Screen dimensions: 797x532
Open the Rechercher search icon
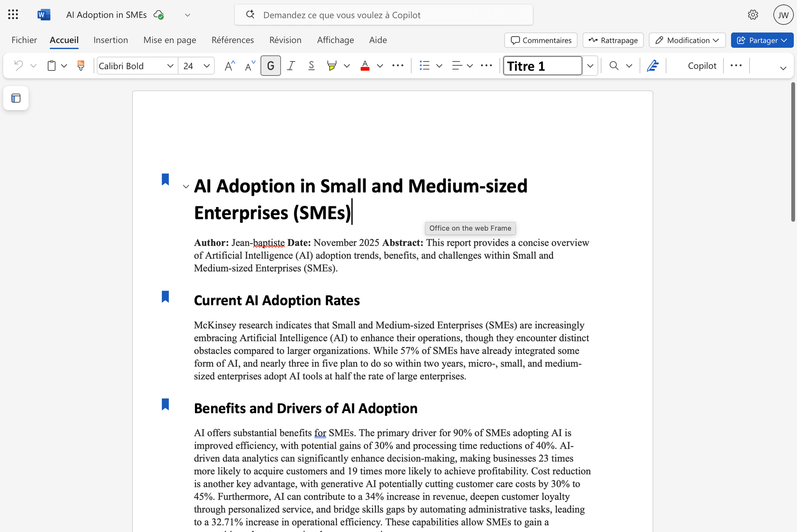(614, 65)
